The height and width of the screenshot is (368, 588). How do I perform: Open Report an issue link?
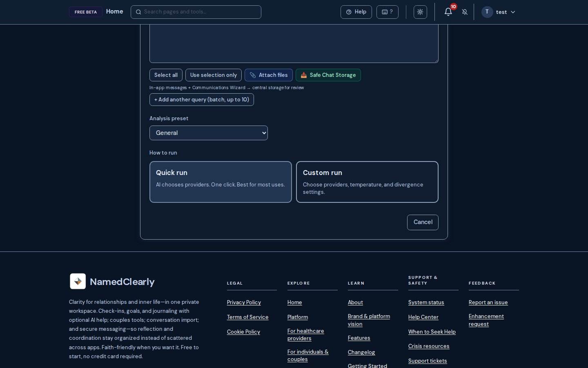[x=488, y=303]
